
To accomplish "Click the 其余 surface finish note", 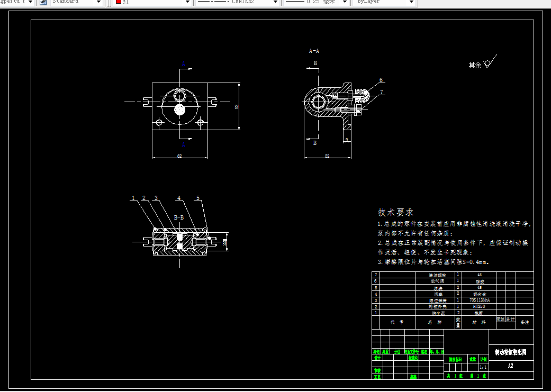I will click(x=475, y=65).
